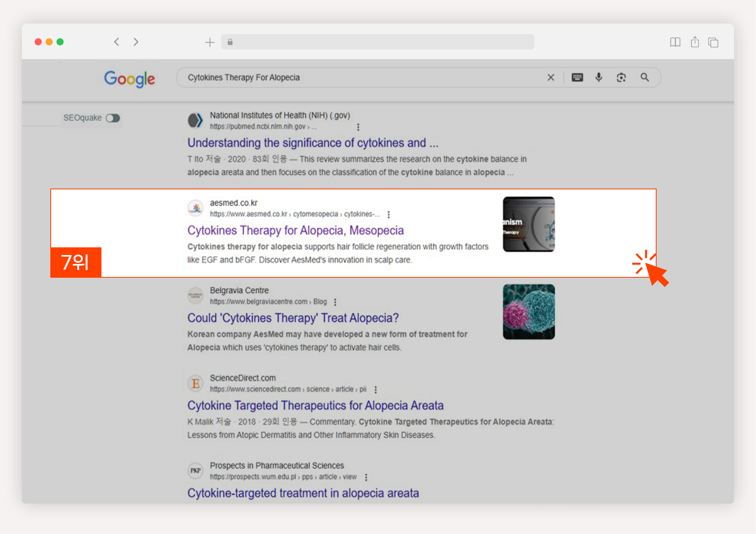
Task: Click the www.belgraviacentre.com › Blog URL
Action: 268,302
